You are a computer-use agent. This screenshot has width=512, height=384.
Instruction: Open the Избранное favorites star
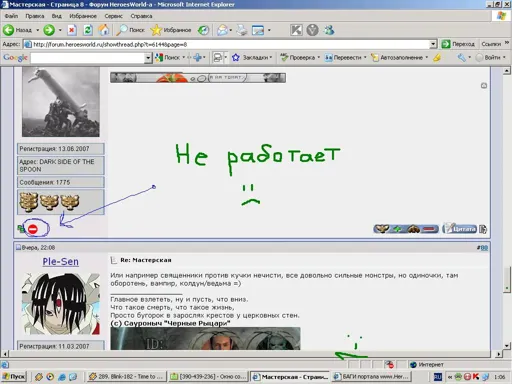pos(171,30)
